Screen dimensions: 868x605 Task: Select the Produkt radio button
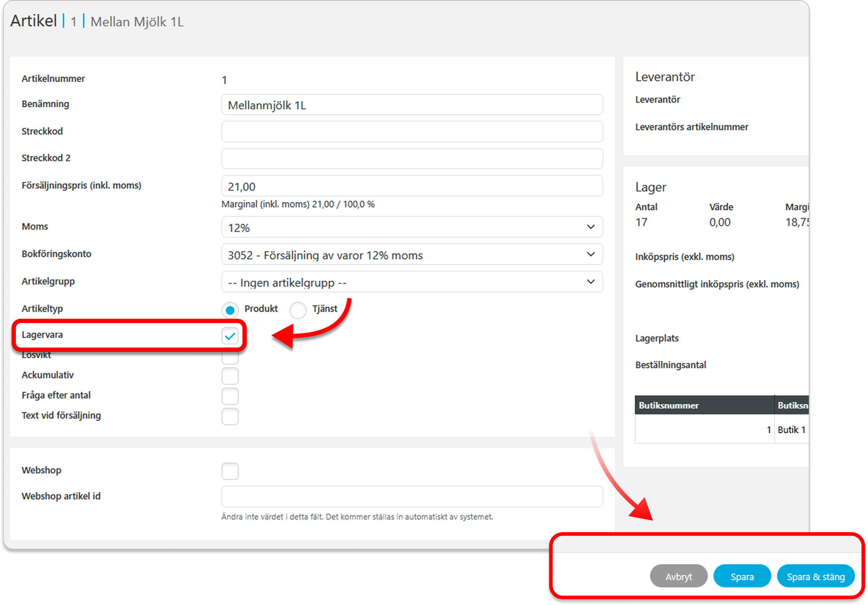coord(230,310)
